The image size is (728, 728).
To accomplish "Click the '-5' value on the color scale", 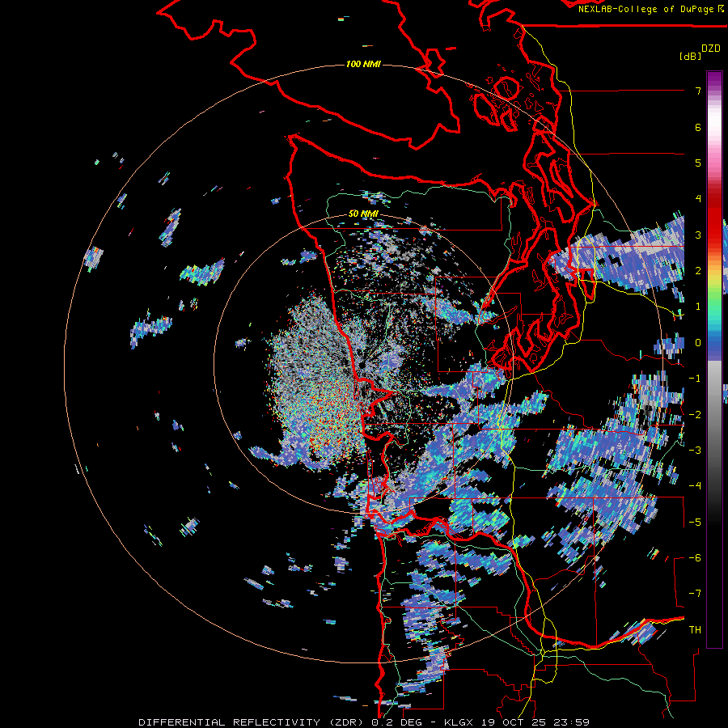I will tap(695, 523).
